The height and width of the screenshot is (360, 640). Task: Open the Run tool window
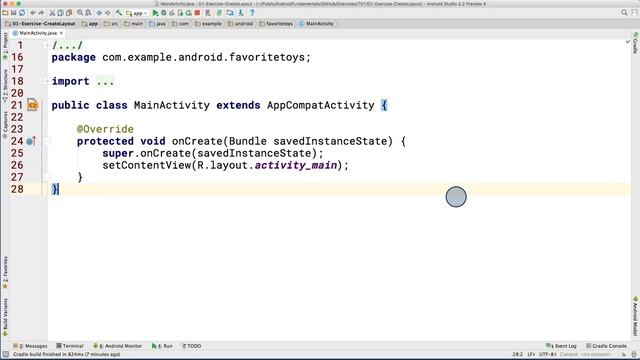coord(162,346)
